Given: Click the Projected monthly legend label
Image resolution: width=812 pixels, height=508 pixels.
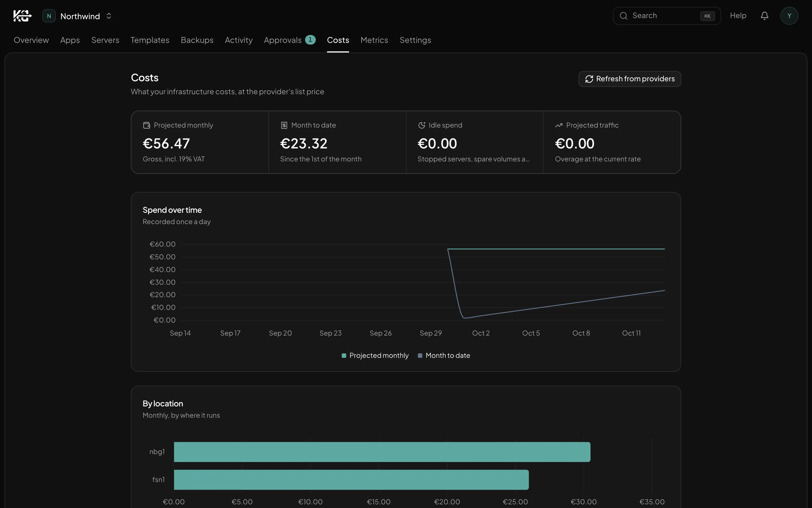Looking at the screenshot, I should tap(379, 356).
